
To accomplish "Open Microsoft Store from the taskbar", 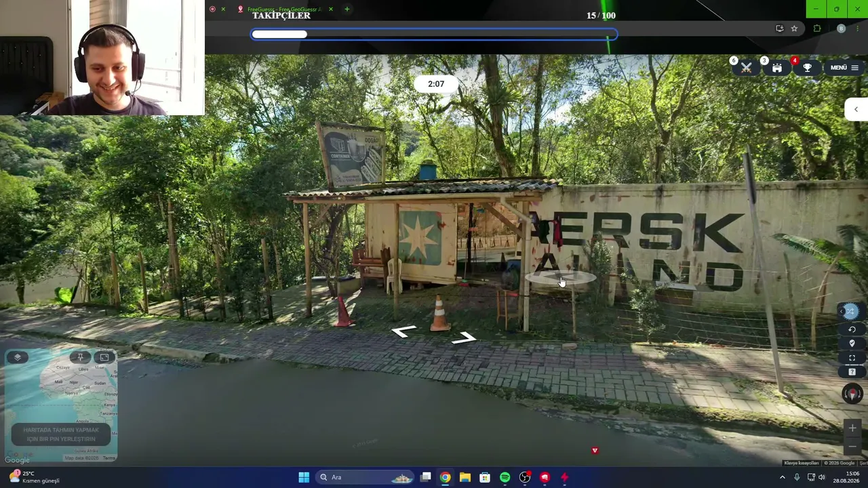I will tap(485, 477).
